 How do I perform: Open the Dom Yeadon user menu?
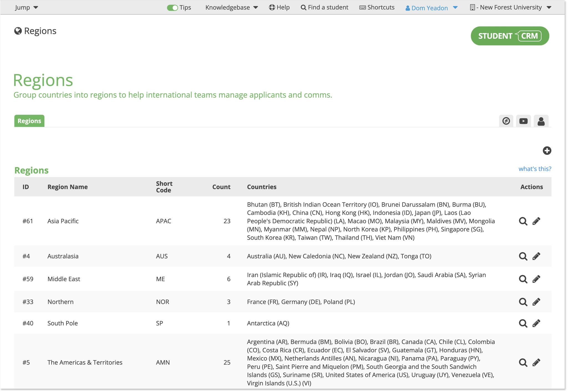click(x=431, y=8)
